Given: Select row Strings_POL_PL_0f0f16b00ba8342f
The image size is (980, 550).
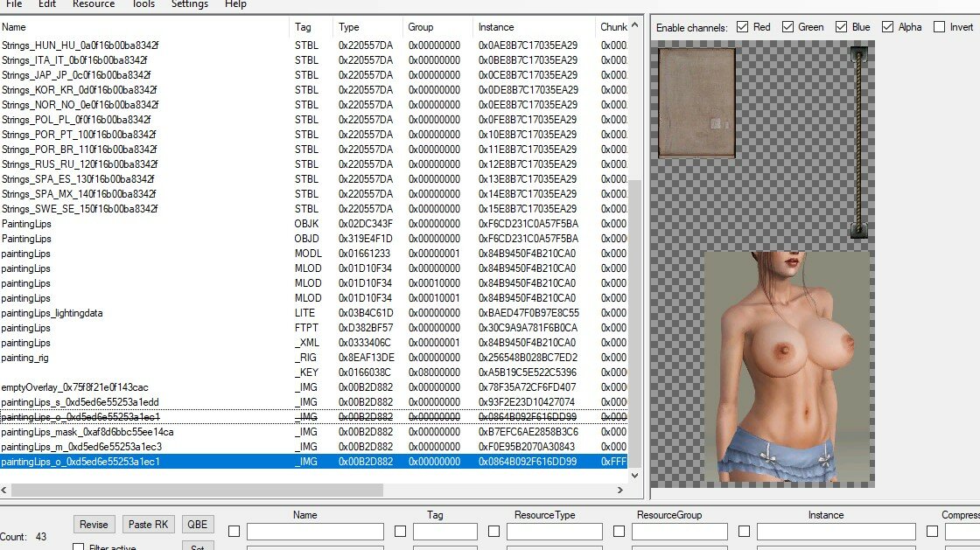Looking at the screenshot, I should [314, 119].
